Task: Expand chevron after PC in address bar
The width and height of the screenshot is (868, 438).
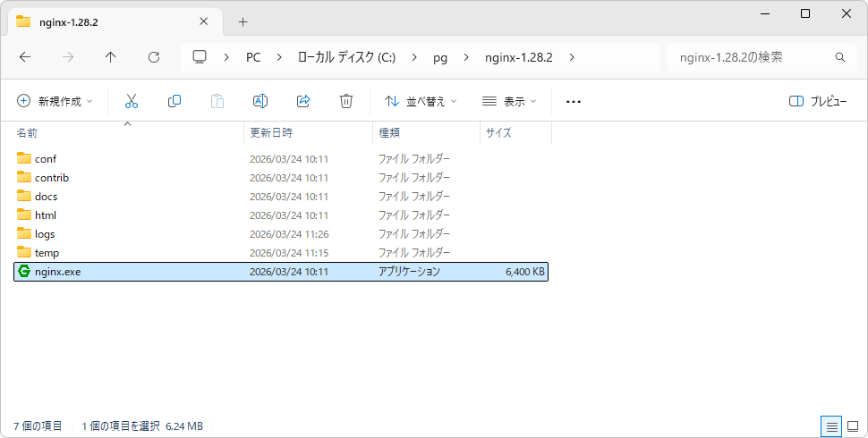Action: point(279,57)
